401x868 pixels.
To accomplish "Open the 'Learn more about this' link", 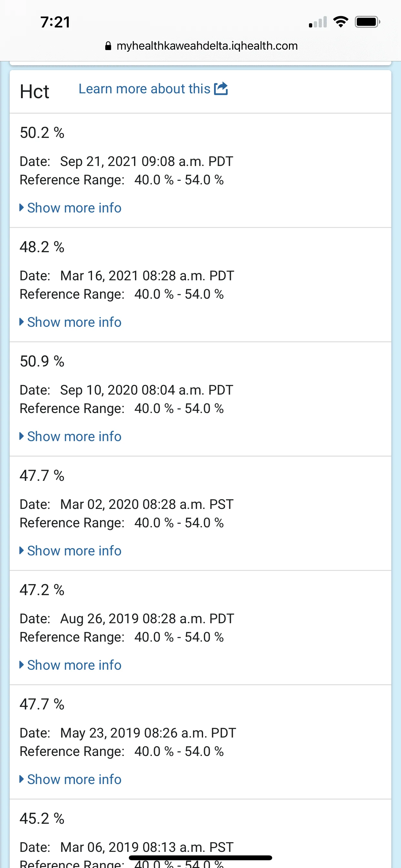I will [145, 88].
